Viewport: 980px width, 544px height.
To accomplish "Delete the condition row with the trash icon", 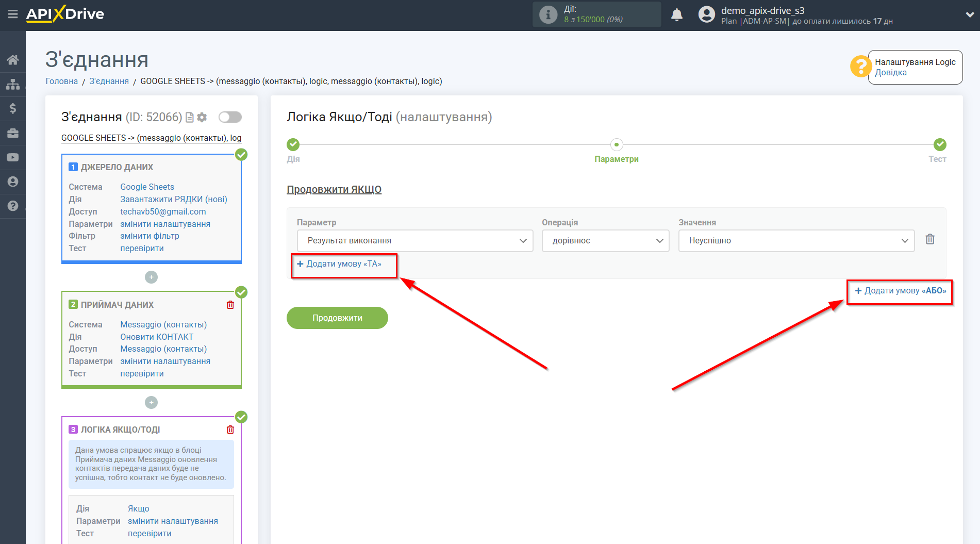I will point(929,239).
